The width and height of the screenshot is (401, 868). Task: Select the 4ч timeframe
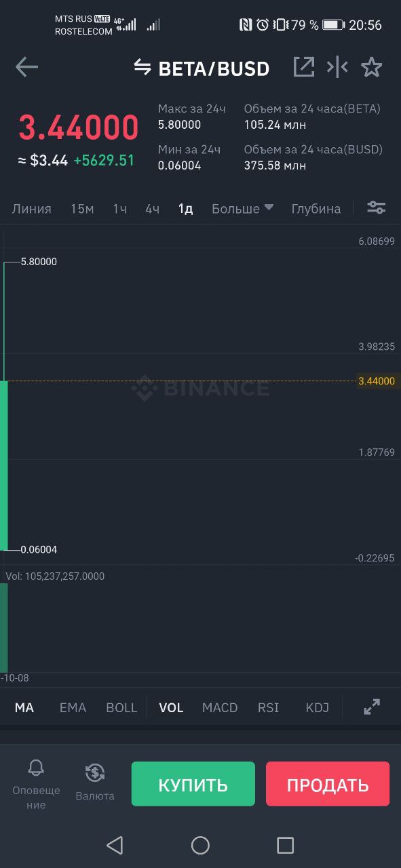pyautogui.click(x=152, y=208)
